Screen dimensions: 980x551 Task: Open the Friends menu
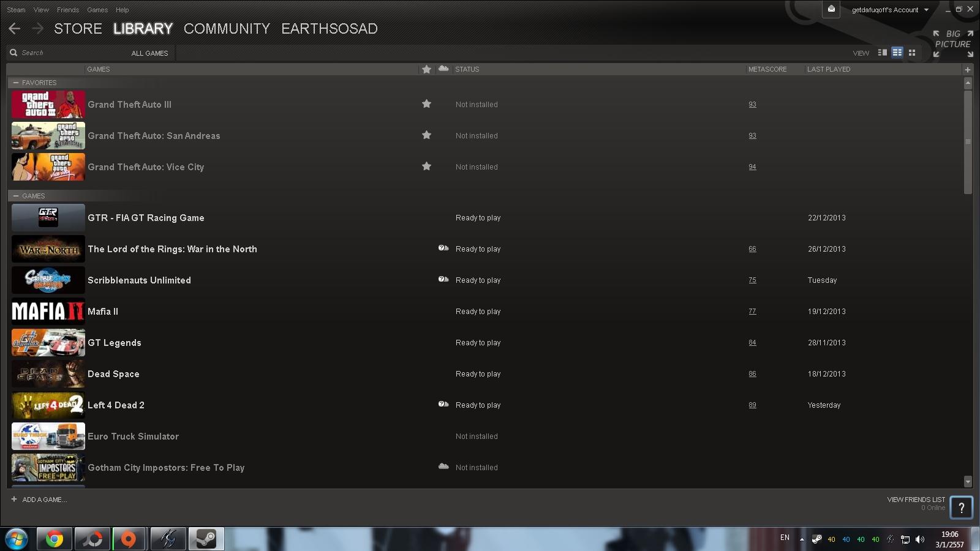point(68,10)
